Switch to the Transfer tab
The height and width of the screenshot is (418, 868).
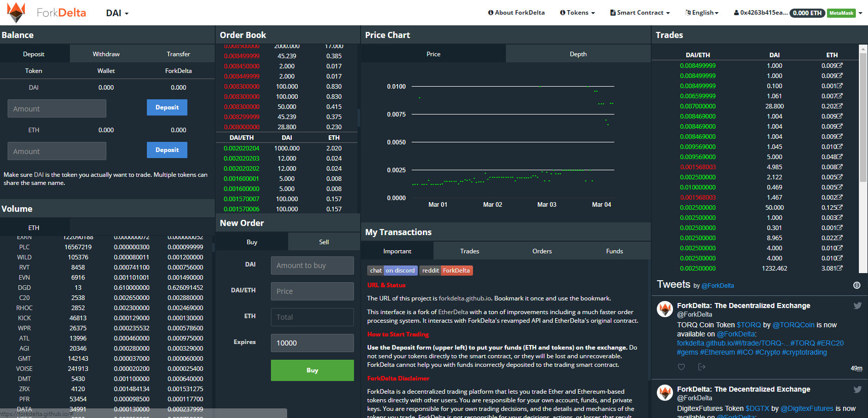pyautogui.click(x=178, y=54)
